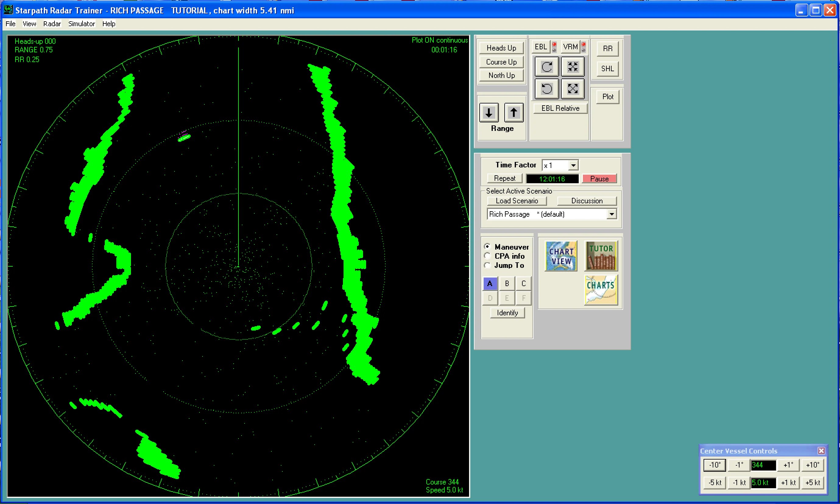Expand the Rich Passage scenario dropdown

point(612,214)
